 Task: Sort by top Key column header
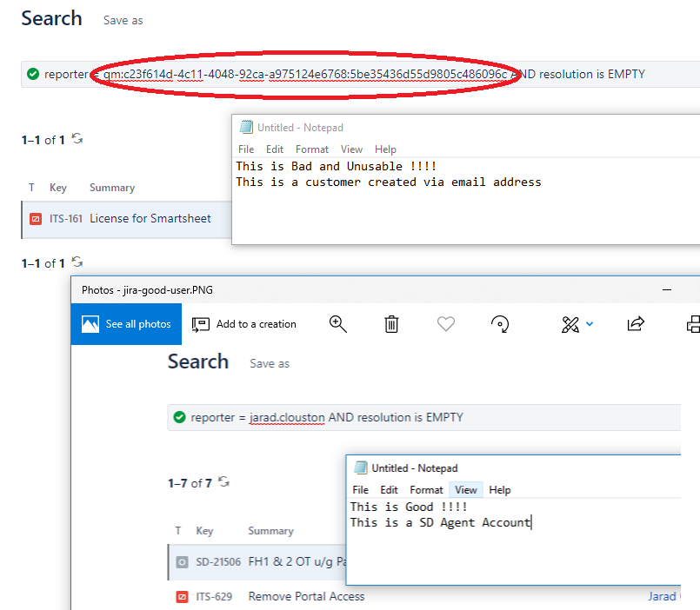click(58, 188)
